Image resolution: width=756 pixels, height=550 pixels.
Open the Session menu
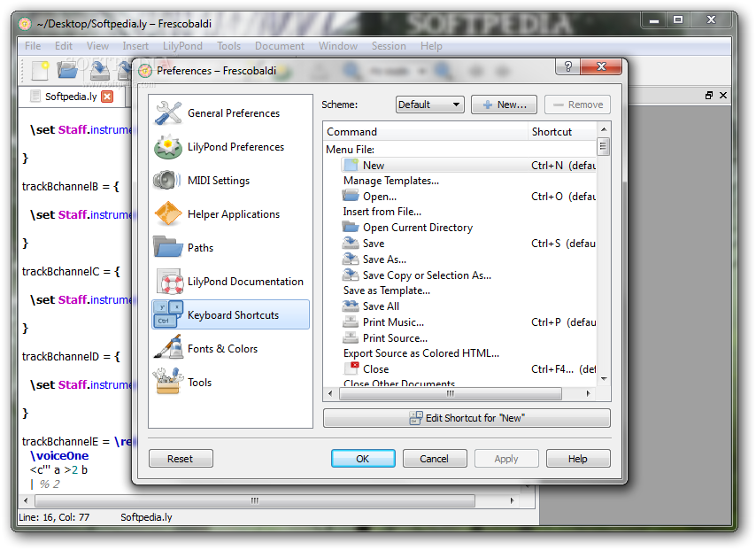pyautogui.click(x=389, y=46)
